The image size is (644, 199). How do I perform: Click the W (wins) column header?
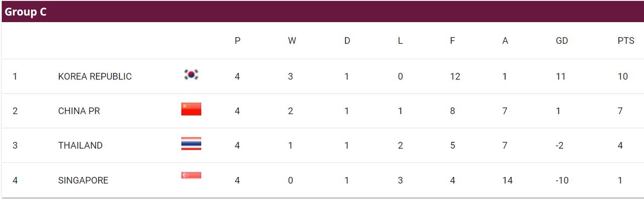point(292,41)
